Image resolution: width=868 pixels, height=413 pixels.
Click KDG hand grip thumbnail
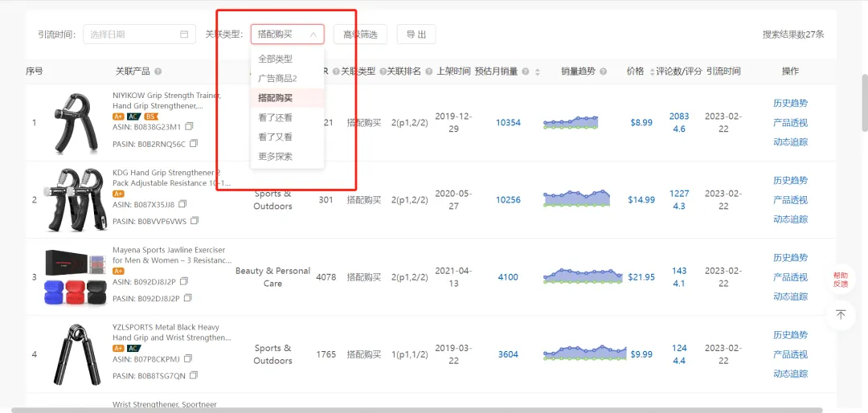click(x=76, y=200)
